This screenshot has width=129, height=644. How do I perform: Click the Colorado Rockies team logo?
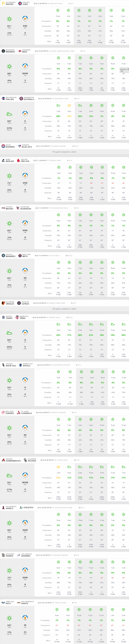pyautogui.click(x=25, y=460)
